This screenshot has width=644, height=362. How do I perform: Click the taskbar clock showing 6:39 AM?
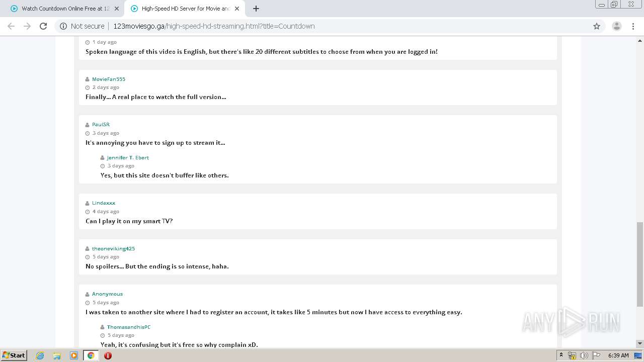pos(618,355)
